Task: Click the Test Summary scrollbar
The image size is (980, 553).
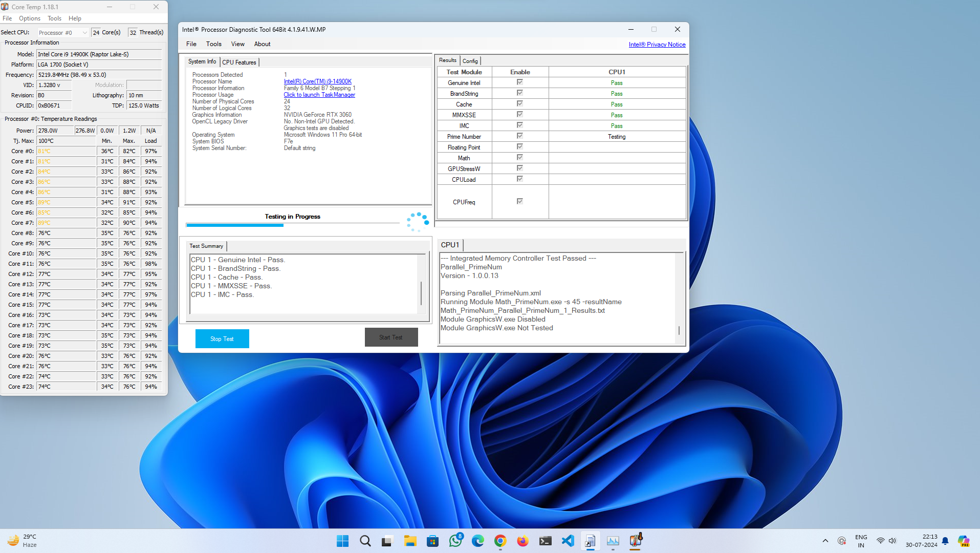Action: pos(421,292)
